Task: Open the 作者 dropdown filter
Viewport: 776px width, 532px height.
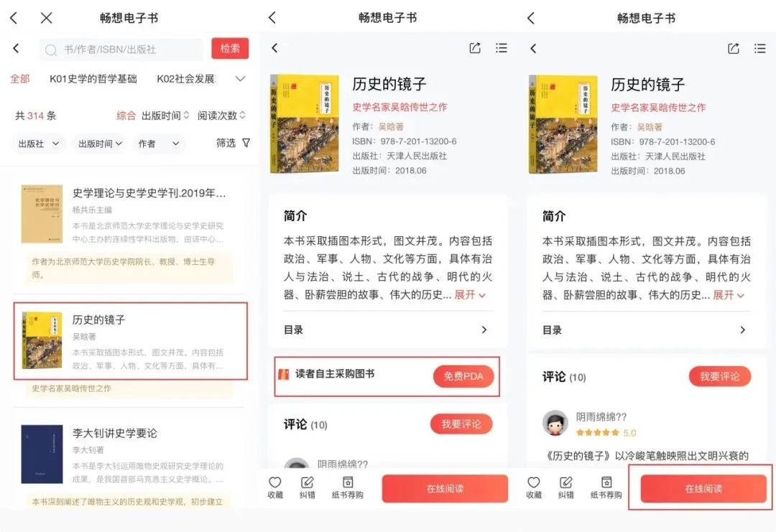Action: (158, 144)
